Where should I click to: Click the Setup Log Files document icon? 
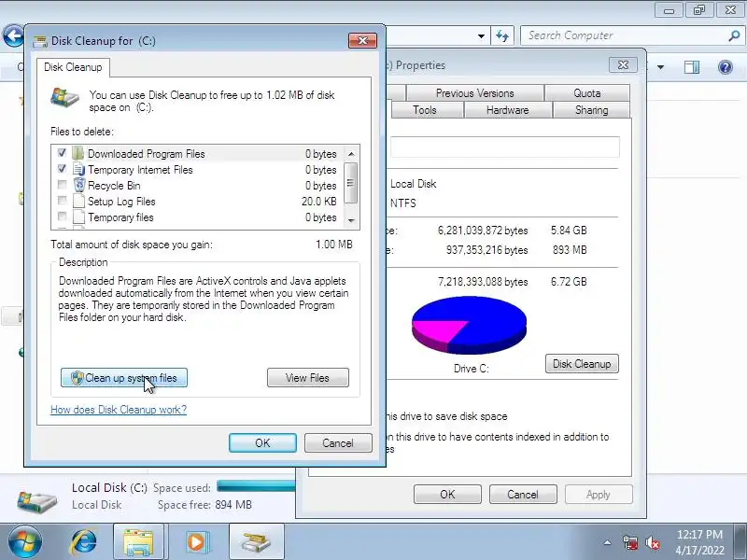pyautogui.click(x=78, y=202)
